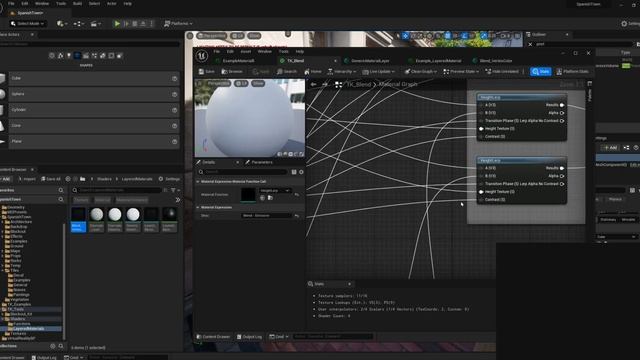Click Import in Content Browser

point(27,179)
